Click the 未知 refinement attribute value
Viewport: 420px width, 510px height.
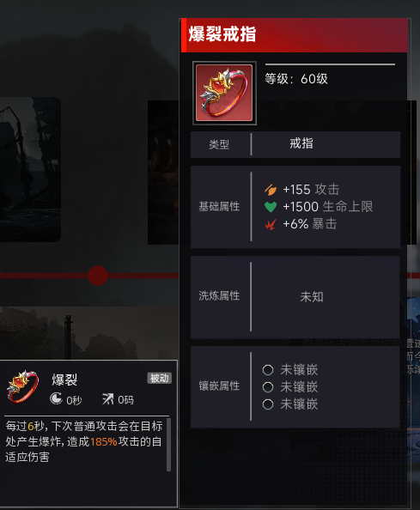point(312,296)
